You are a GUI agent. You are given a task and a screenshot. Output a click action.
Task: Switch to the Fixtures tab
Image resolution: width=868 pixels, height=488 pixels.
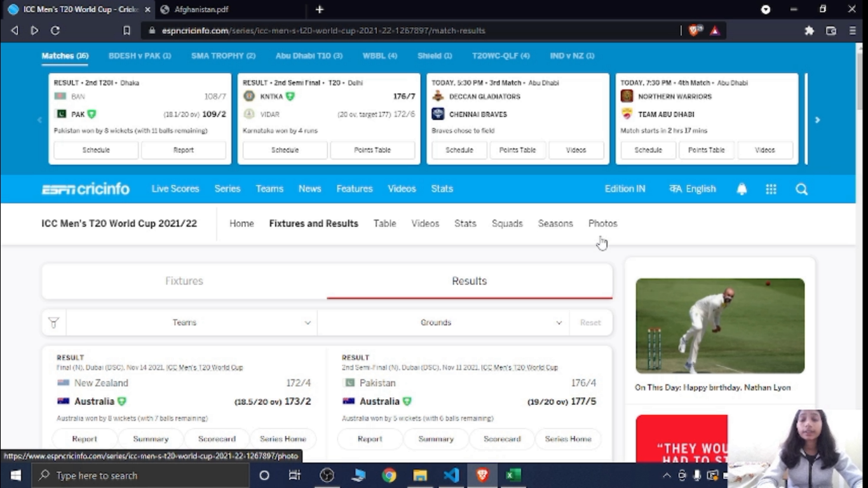[x=184, y=281]
